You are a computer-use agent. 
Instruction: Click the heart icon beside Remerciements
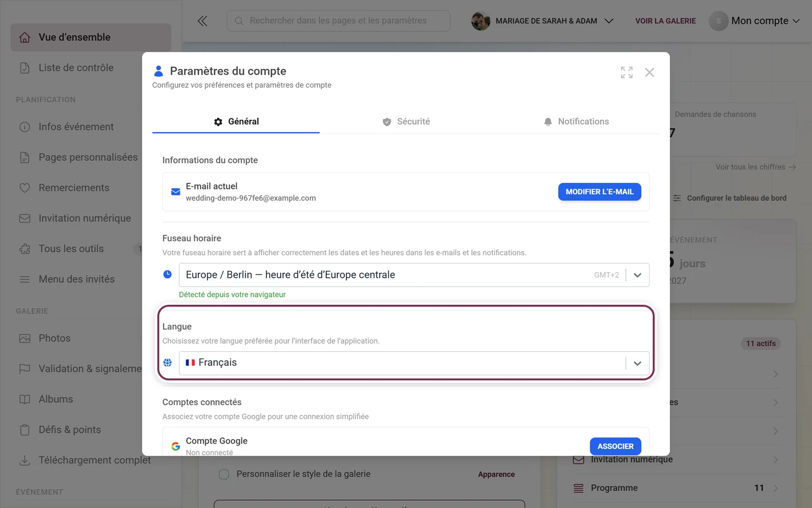pyautogui.click(x=25, y=188)
